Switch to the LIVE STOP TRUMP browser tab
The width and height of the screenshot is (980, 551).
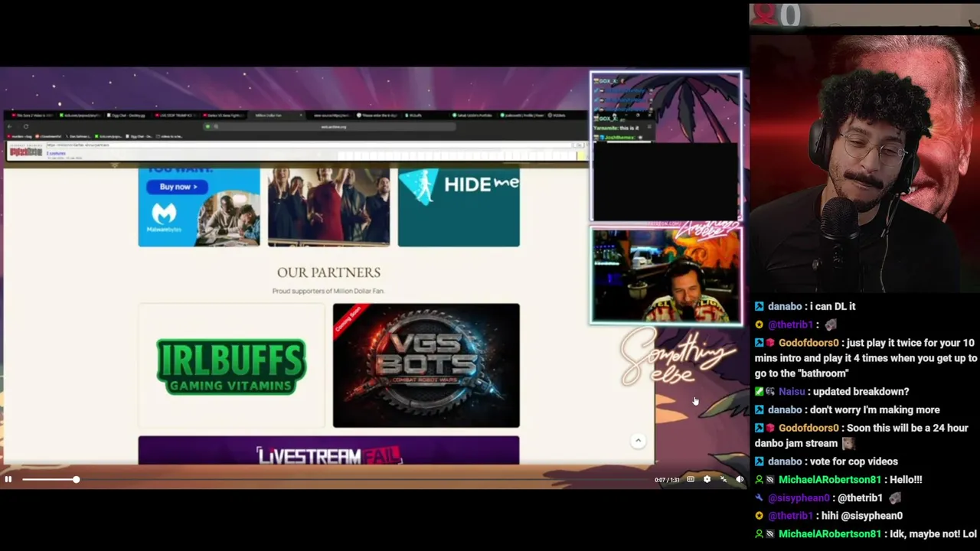coord(175,116)
